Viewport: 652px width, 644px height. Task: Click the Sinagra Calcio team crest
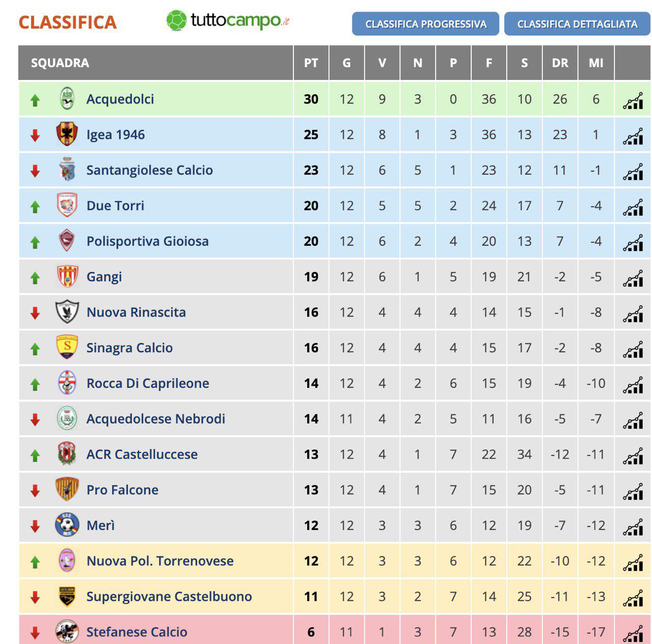point(67,347)
